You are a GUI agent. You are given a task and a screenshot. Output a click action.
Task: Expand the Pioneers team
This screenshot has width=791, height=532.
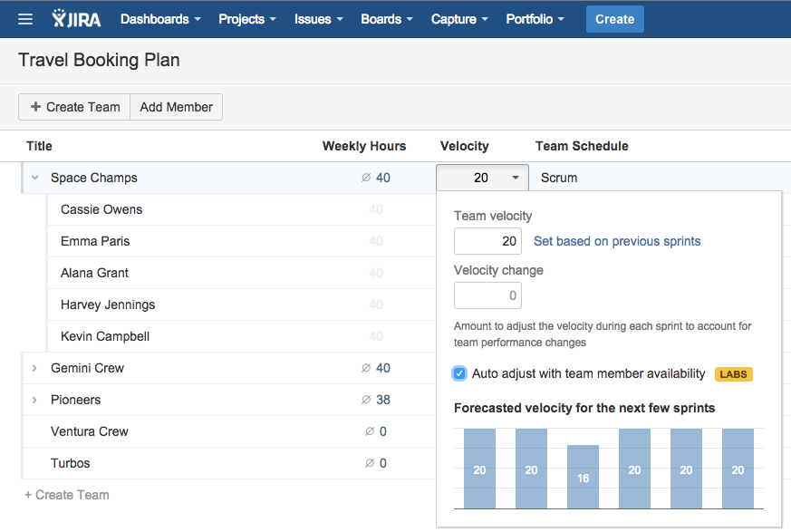click(x=34, y=400)
